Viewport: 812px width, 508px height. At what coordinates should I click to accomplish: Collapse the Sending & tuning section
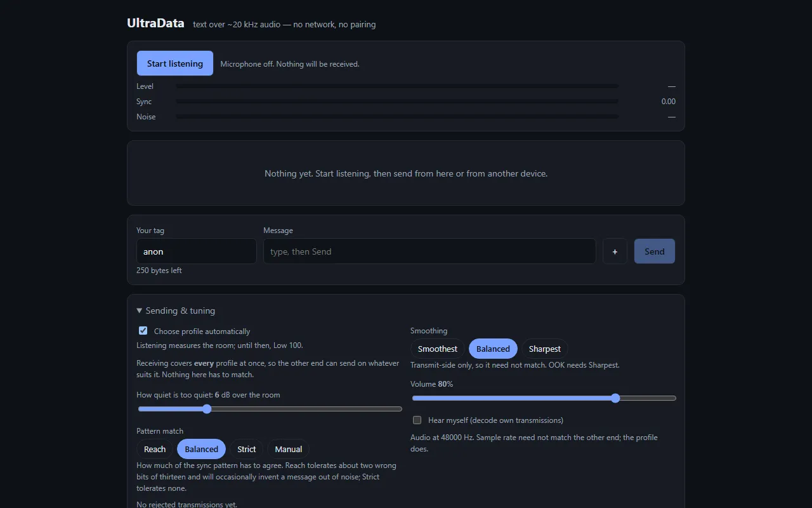tap(176, 311)
